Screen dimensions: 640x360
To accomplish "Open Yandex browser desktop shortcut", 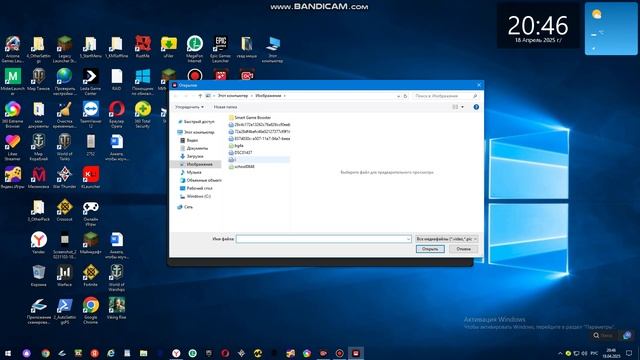I will [38, 243].
